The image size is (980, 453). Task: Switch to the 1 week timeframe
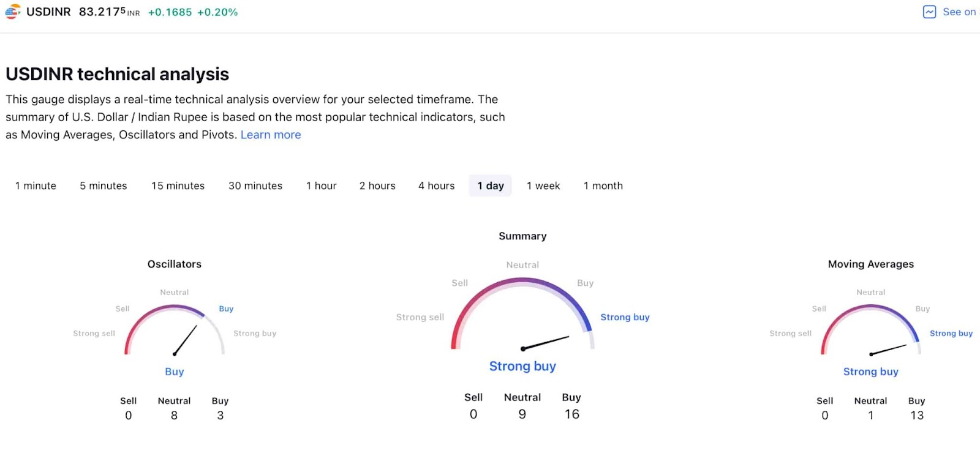click(543, 185)
